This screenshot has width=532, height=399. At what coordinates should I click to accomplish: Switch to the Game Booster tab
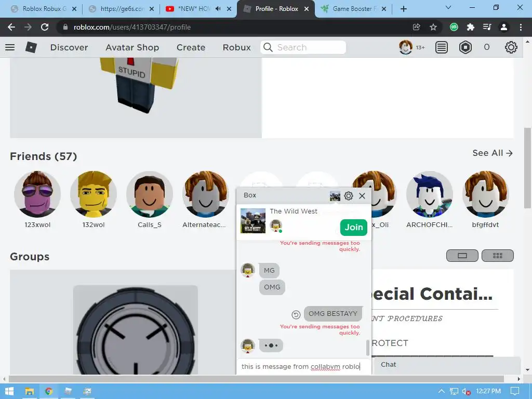tap(354, 9)
